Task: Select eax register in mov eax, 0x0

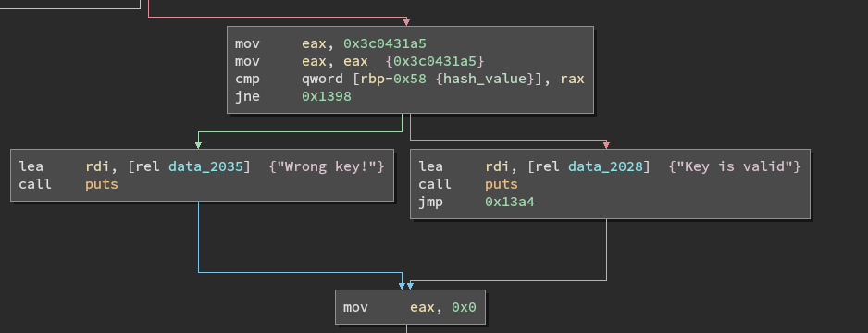Action: pyautogui.click(x=422, y=307)
